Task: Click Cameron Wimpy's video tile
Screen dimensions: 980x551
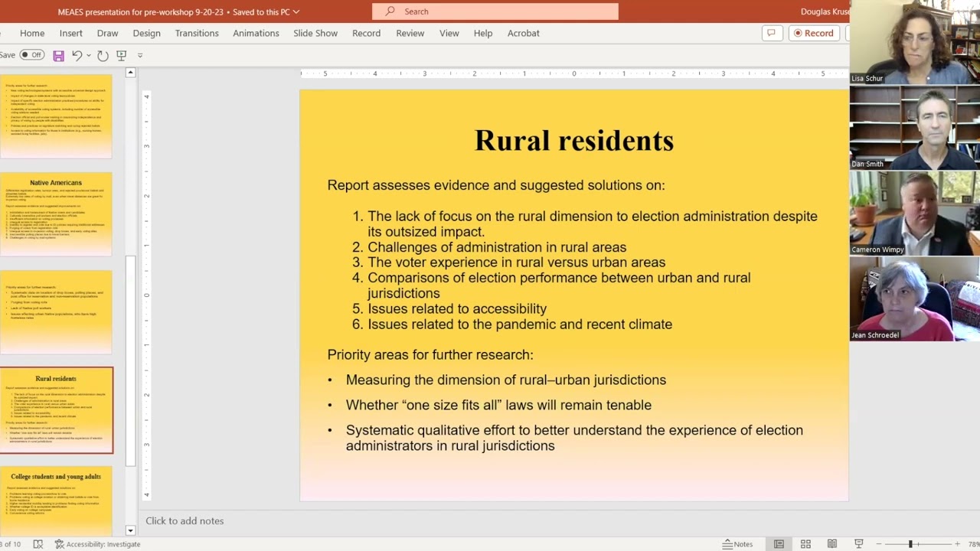Action: click(x=915, y=214)
